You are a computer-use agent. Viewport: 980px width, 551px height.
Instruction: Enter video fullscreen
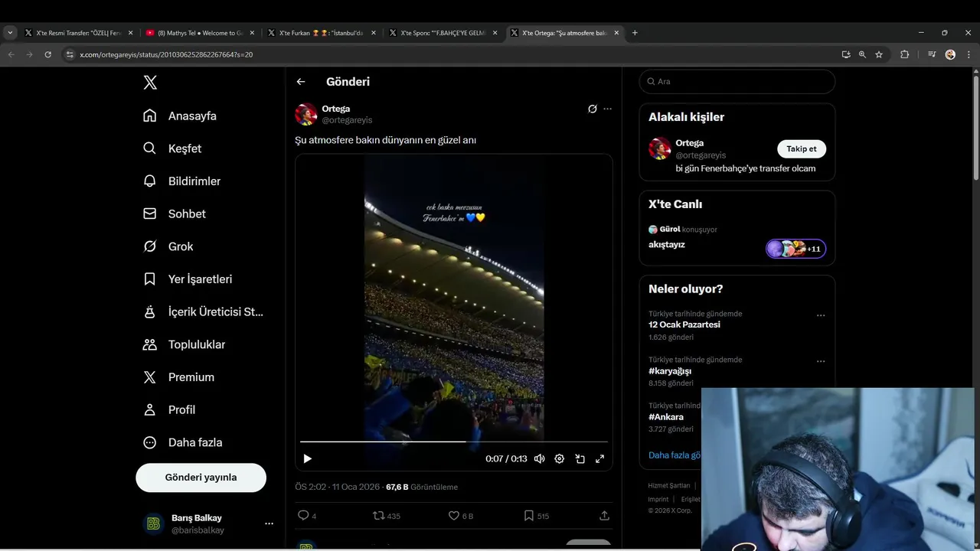599,458
